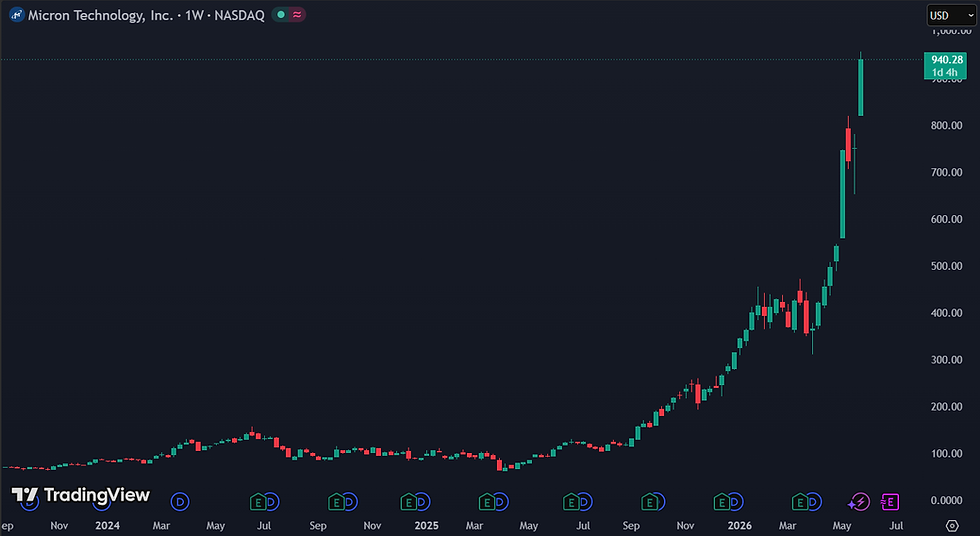Viewport: 980px width, 536px height.
Task: Open earnings E marker between Sep and Nov 2024
Action: [x=336, y=501]
